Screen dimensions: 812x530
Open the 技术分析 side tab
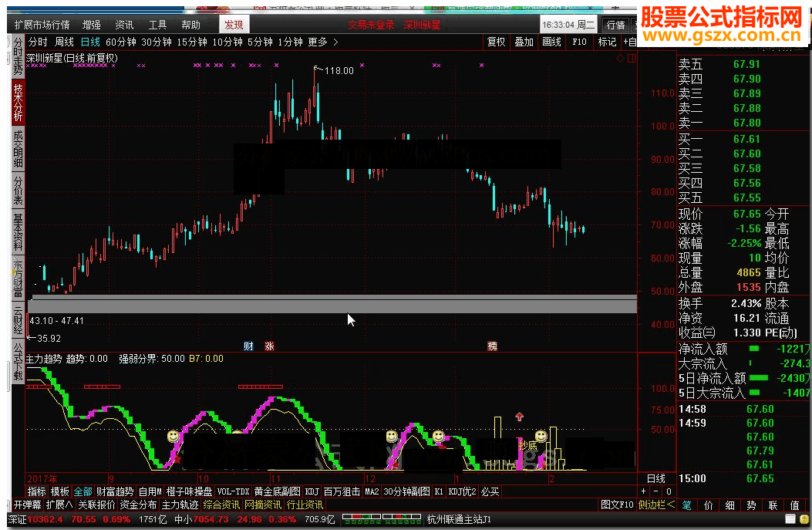pyautogui.click(x=19, y=103)
